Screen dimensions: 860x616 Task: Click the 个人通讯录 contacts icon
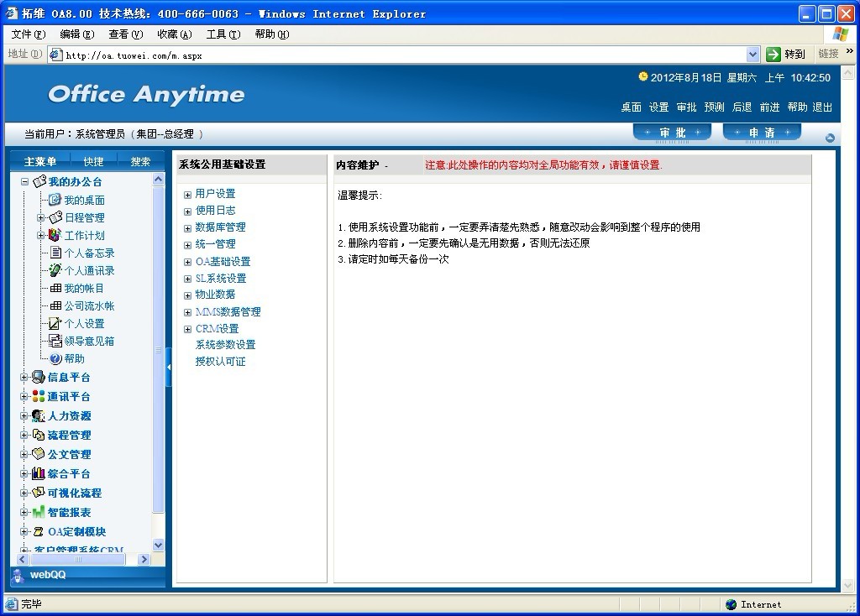click(x=55, y=270)
